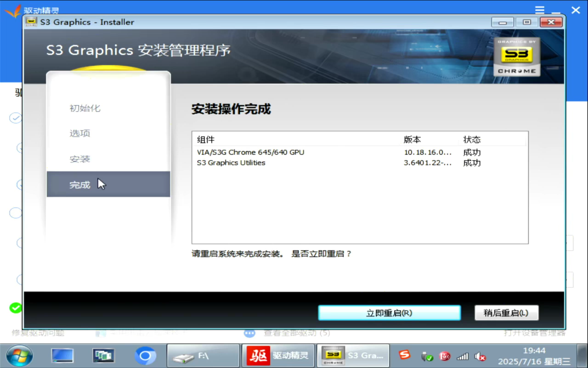Click the show desktop button
This screenshot has width=588, height=368.
click(x=582, y=356)
